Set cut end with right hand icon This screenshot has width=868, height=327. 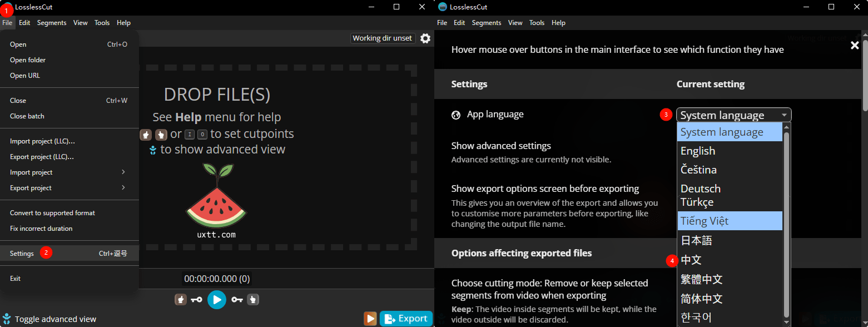[x=254, y=300]
